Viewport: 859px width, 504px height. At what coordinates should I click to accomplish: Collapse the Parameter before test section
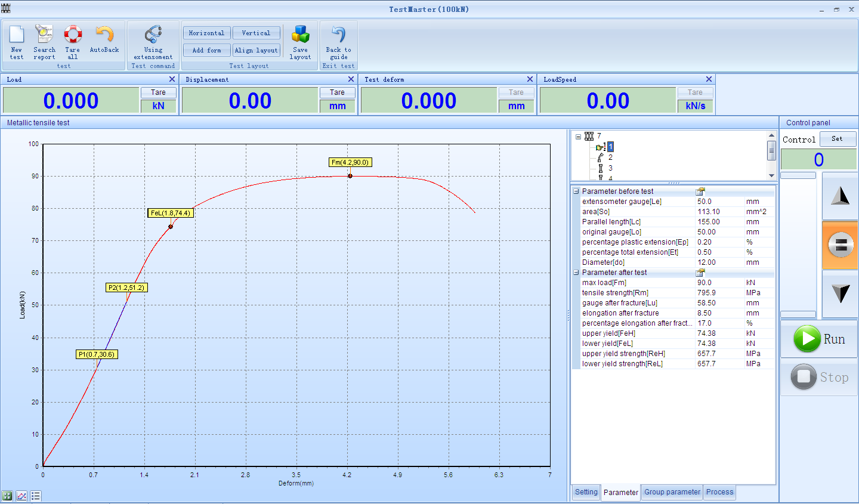pyautogui.click(x=576, y=191)
